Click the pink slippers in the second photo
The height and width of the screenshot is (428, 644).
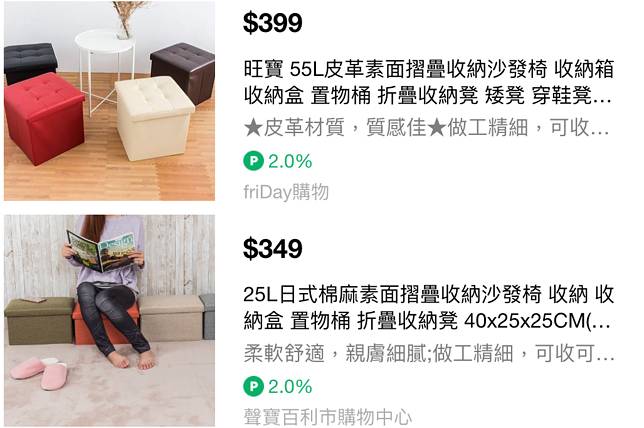38,373
